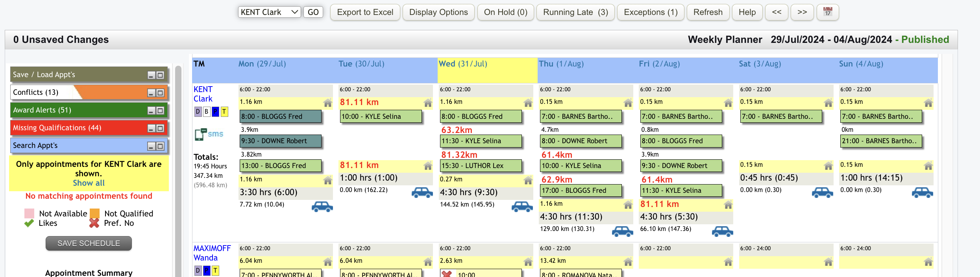Go to the previous week with <<
Viewport: 980px width, 277px height.
coord(777,12)
